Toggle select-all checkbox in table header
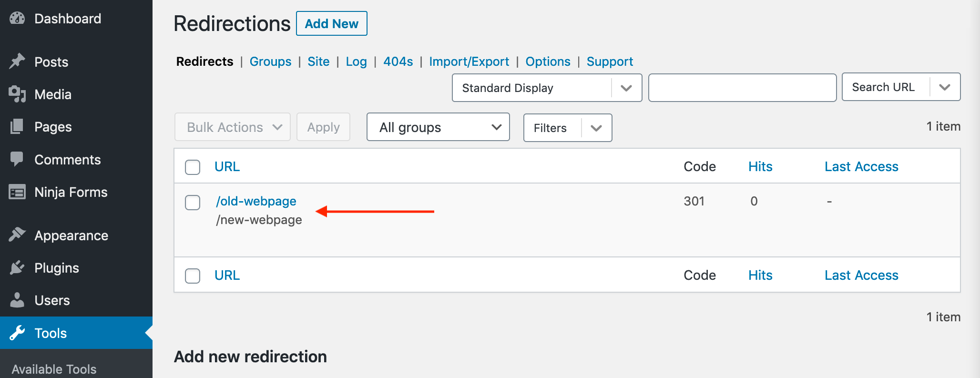The height and width of the screenshot is (378, 980). tap(193, 167)
